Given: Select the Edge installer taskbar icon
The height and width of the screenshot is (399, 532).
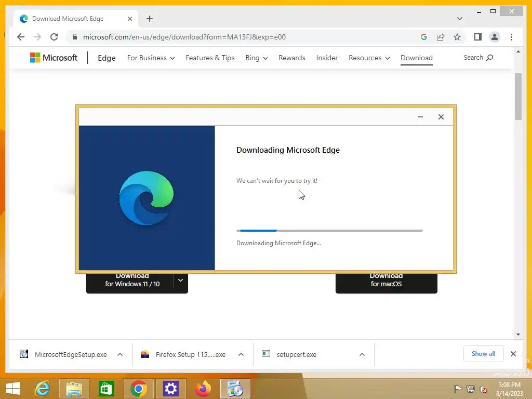Looking at the screenshot, I should click(235, 389).
